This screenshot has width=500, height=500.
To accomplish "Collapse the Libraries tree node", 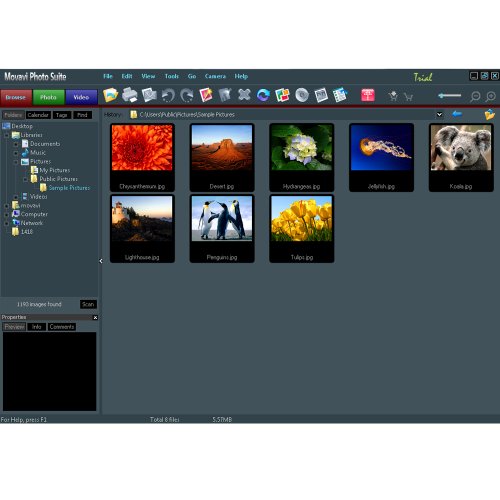I will (x=7, y=135).
